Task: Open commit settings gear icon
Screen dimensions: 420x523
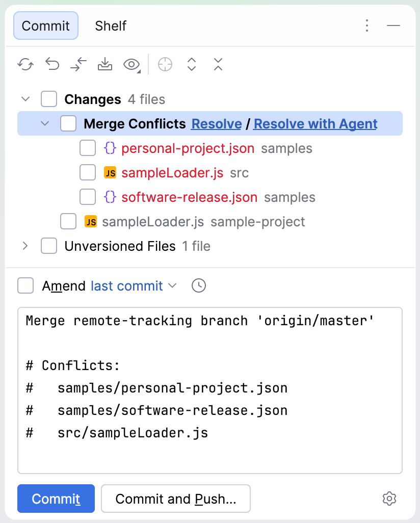Action: [x=389, y=499]
